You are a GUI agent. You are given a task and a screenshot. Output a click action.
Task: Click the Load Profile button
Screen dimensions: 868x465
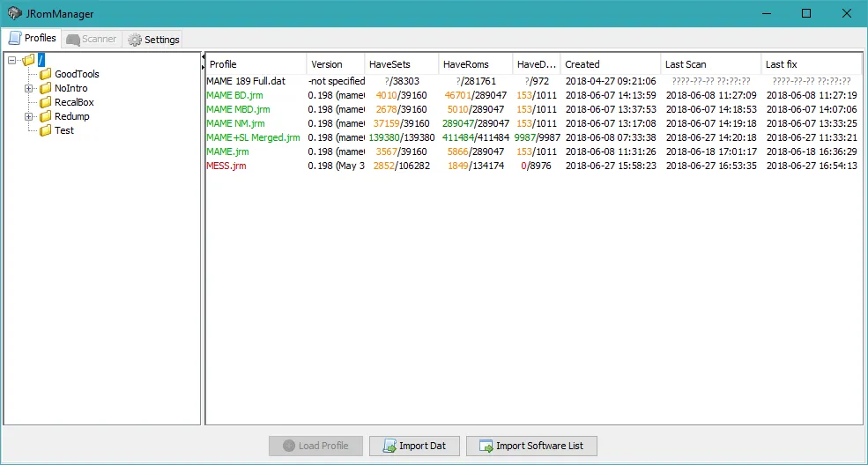(x=315, y=446)
